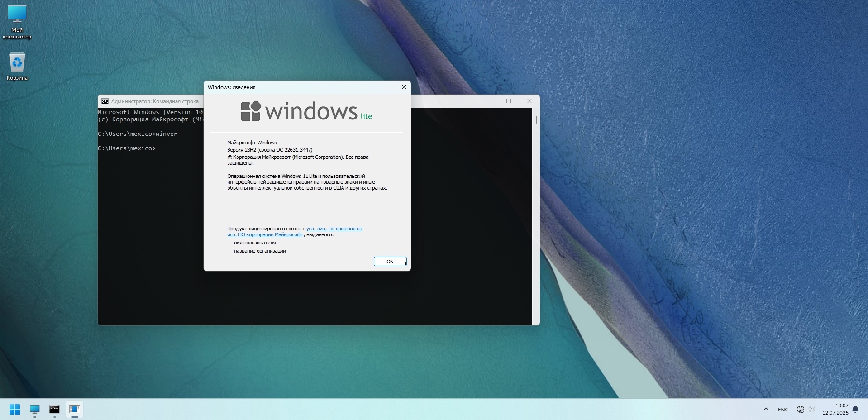Open the Windows Start menu

point(14,409)
